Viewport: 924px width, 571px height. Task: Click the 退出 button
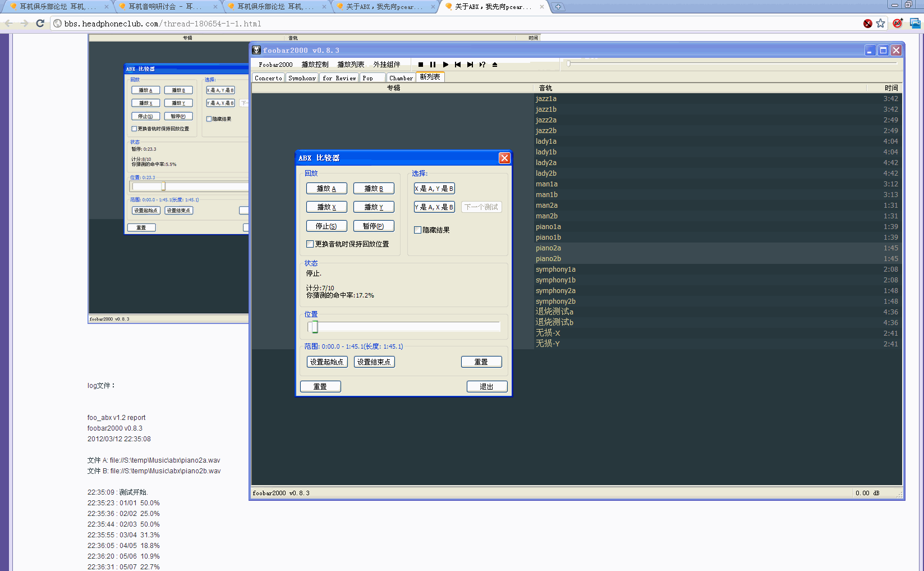487,387
